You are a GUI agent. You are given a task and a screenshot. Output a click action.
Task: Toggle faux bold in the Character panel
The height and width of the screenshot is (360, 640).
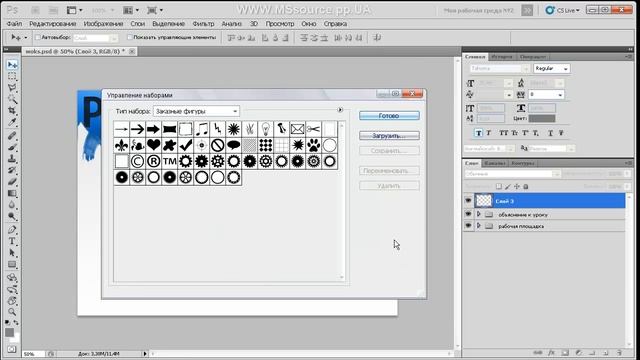(x=479, y=133)
